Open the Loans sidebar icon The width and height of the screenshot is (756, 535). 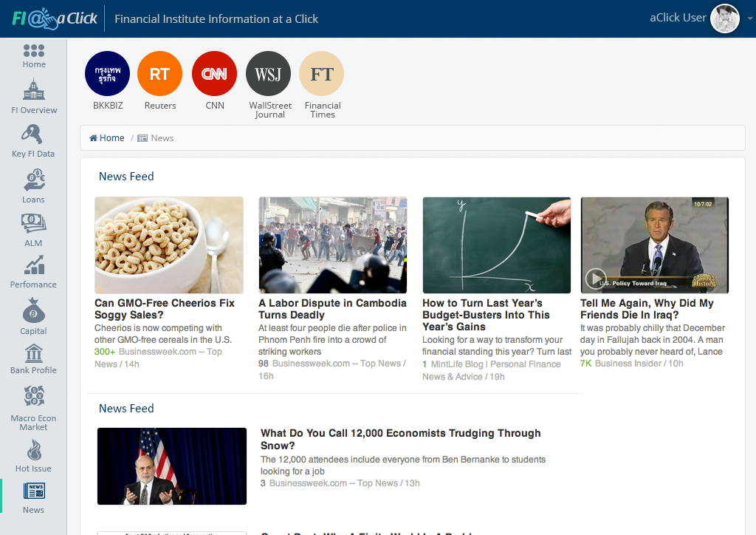[34, 180]
